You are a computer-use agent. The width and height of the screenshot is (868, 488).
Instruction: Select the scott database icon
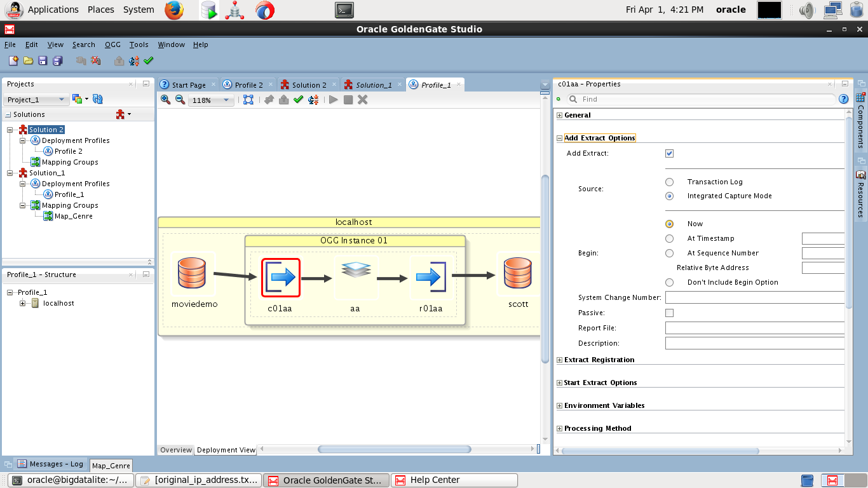click(519, 274)
